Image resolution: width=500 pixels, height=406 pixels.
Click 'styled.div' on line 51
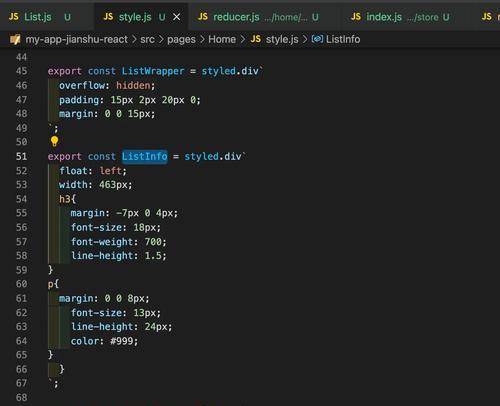coord(213,156)
